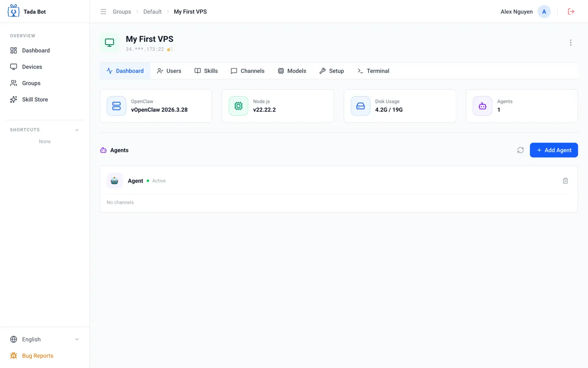Switch to the Skills tab
This screenshot has height=368, width=588.
pos(206,71)
